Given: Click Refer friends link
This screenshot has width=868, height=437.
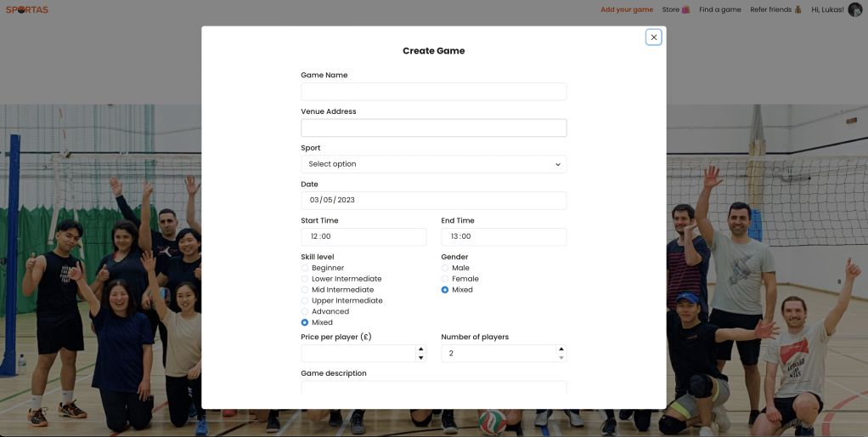Looking at the screenshot, I should (x=775, y=10).
